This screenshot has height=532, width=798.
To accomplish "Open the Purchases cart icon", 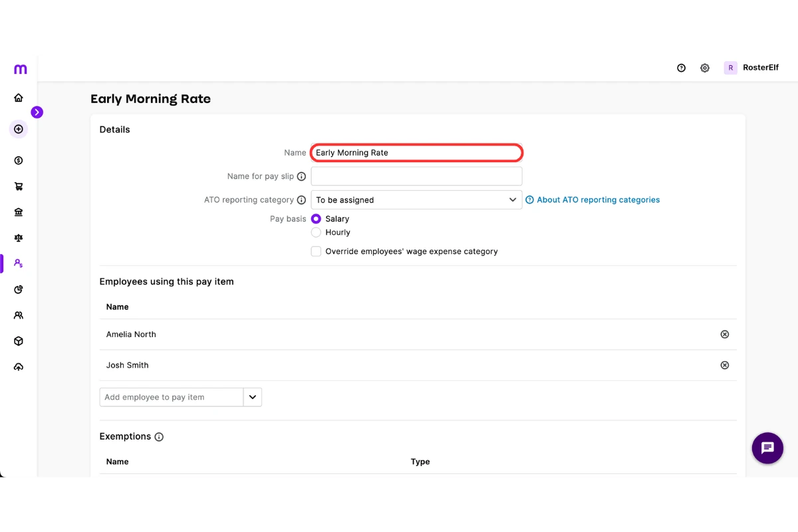I will click(19, 186).
